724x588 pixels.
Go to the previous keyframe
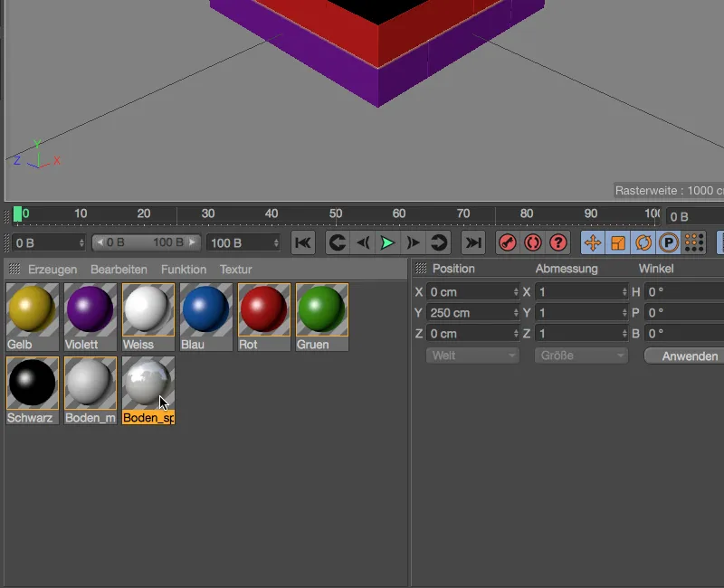point(338,242)
